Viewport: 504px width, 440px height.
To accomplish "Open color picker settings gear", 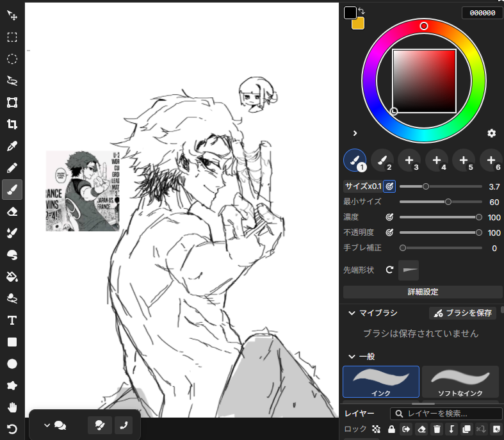I will (x=491, y=133).
